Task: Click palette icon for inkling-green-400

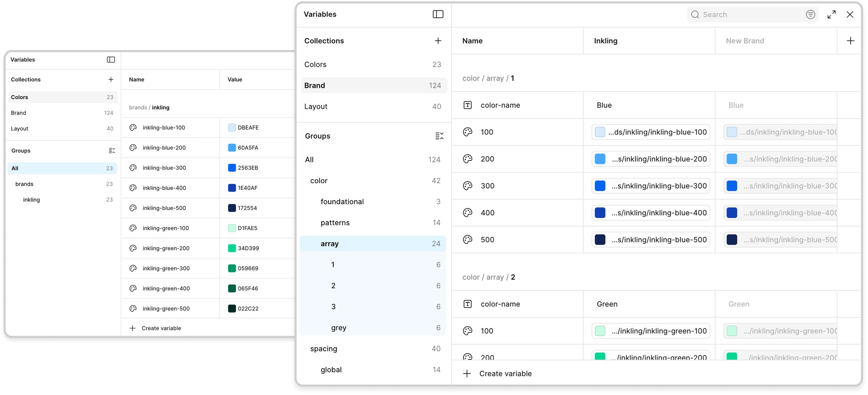Action: click(133, 288)
